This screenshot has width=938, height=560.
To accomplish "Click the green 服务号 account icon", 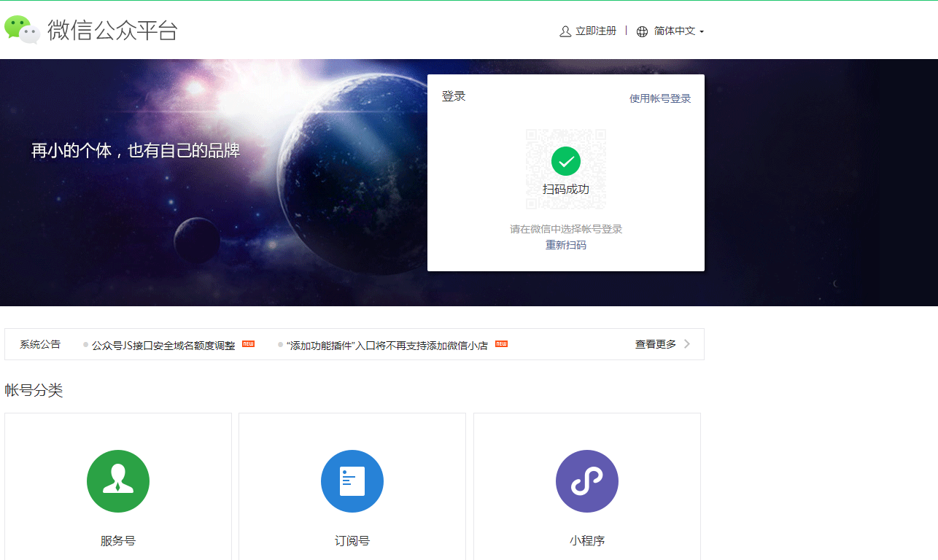I will pos(118,481).
